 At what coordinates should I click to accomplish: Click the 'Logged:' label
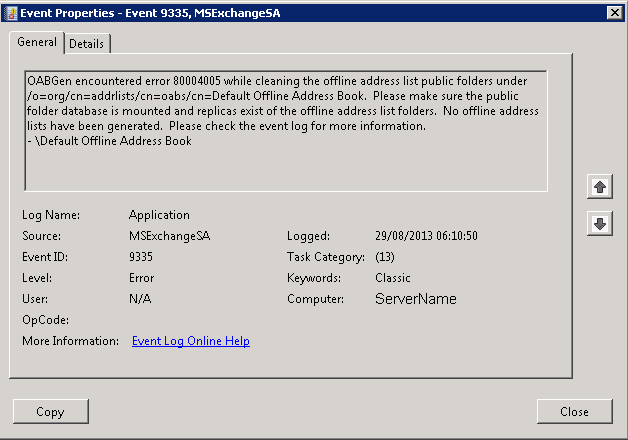[x=308, y=236]
